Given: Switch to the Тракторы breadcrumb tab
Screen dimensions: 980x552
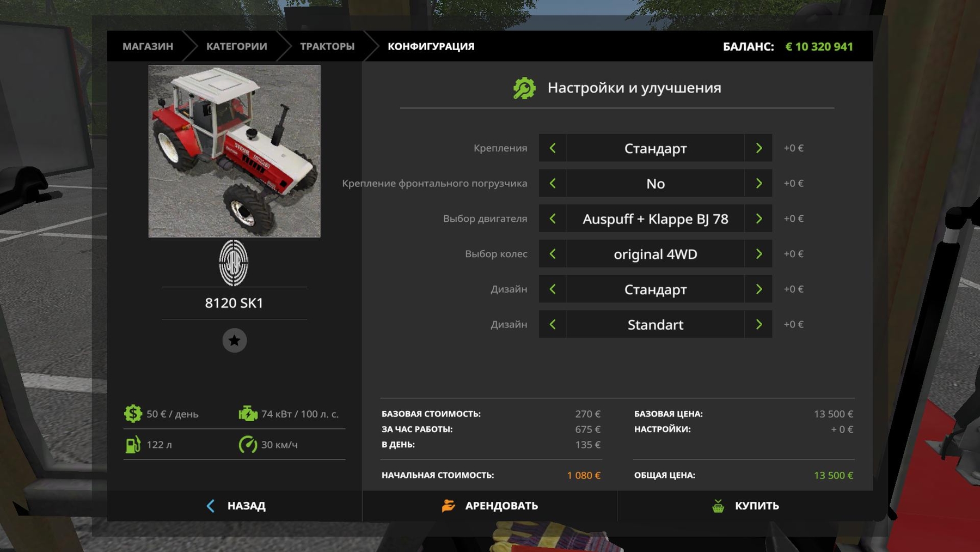Looking at the screenshot, I should (327, 46).
